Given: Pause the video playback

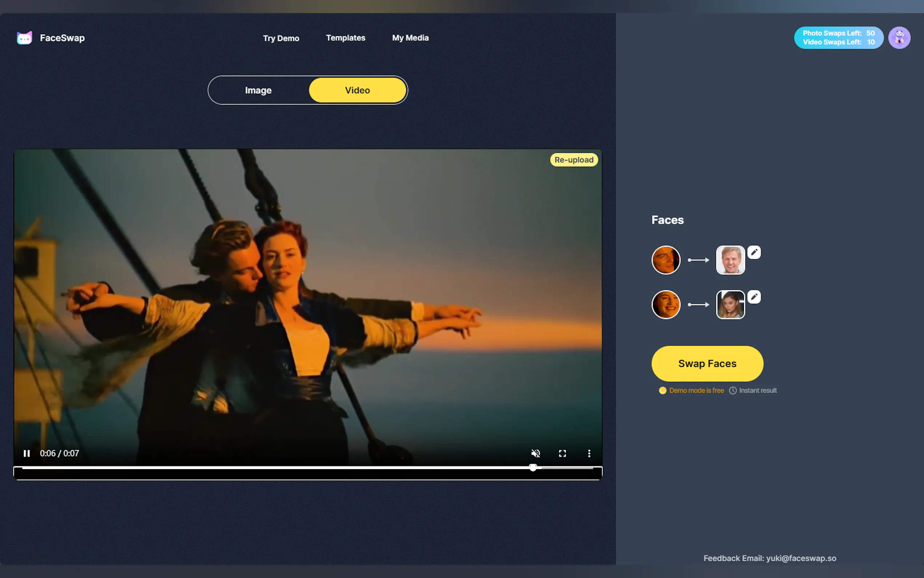Looking at the screenshot, I should tap(26, 454).
